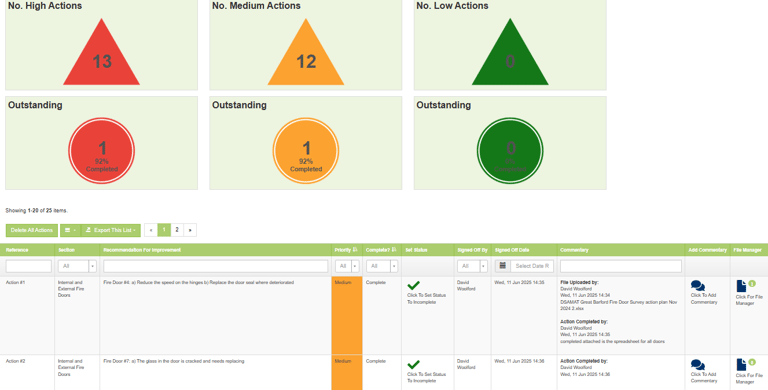The width and height of the screenshot is (768, 390).
Task: Open file manager document icon for Action #1
Action: pyautogui.click(x=741, y=286)
